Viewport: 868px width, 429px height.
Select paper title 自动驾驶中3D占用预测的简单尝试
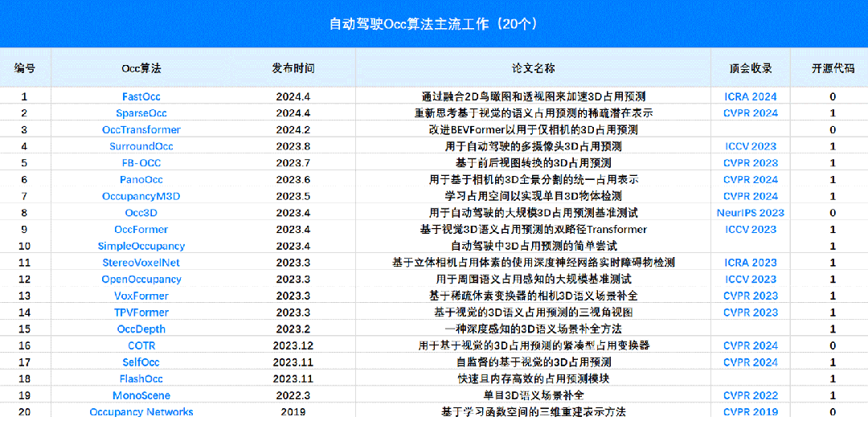[534, 247]
